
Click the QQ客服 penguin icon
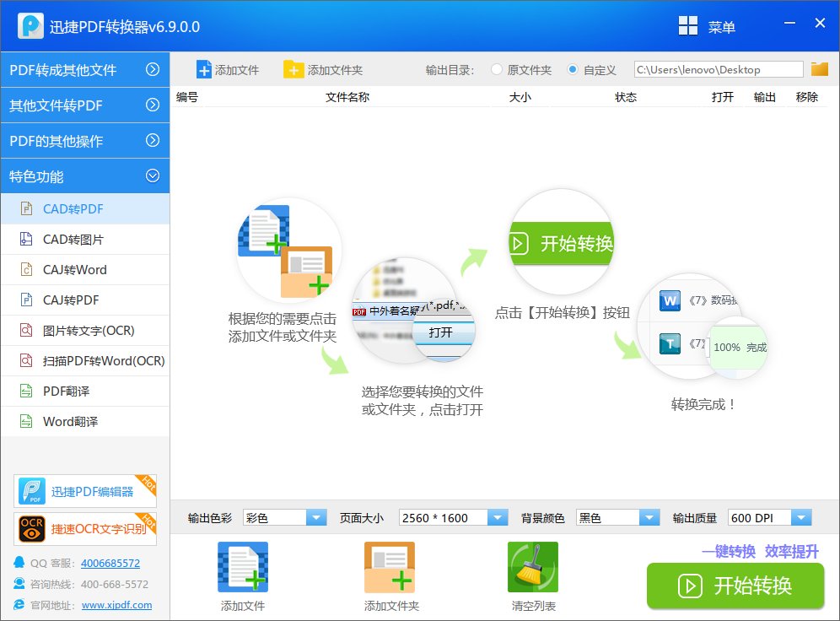point(19,562)
